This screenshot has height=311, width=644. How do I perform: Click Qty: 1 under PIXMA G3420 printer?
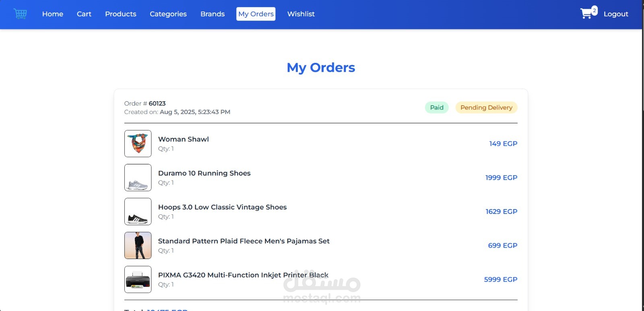tap(166, 284)
